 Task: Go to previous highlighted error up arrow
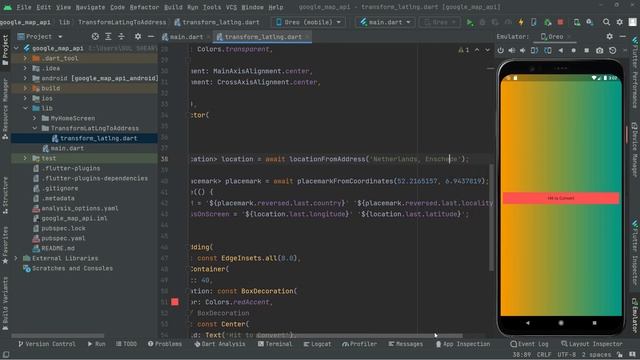click(477, 50)
